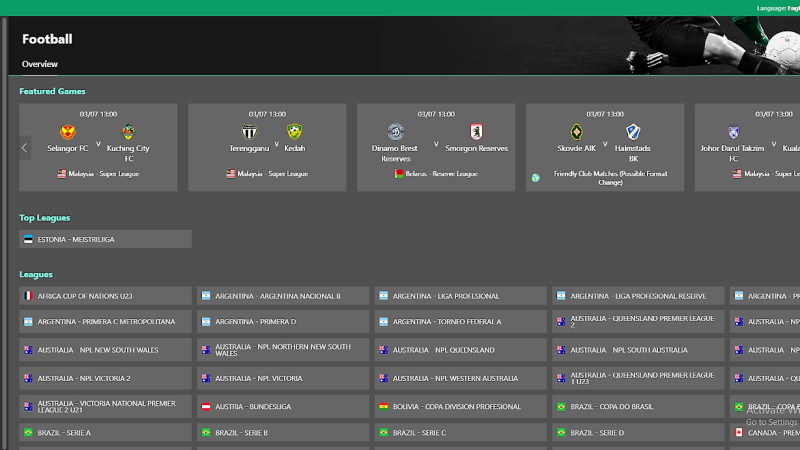Viewport: 800px width, 450px height.
Task: Click the Belarus flag in the Dinamo Brest card
Action: click(398, 174)
